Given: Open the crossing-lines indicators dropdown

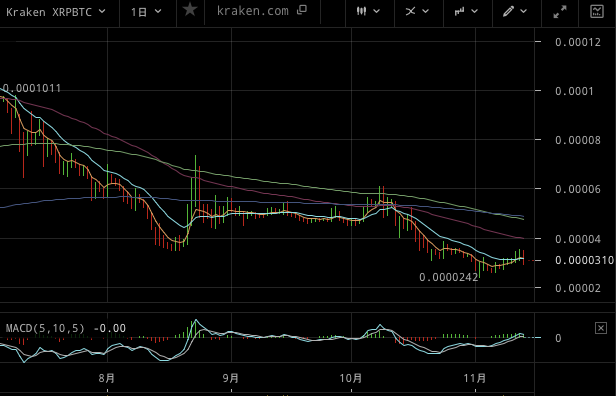Looking at the screenshot, I should click(x=417, y=11).
